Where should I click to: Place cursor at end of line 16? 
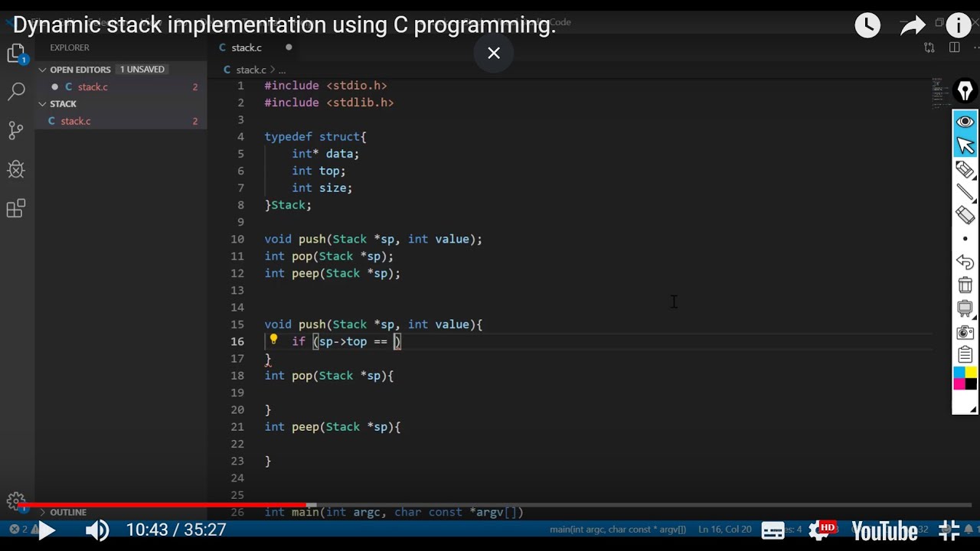point(401,341)
